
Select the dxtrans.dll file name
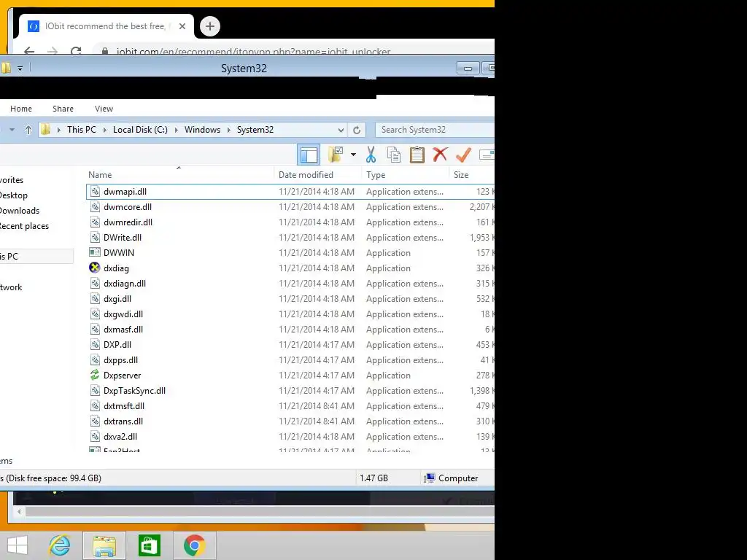point(123,421)
